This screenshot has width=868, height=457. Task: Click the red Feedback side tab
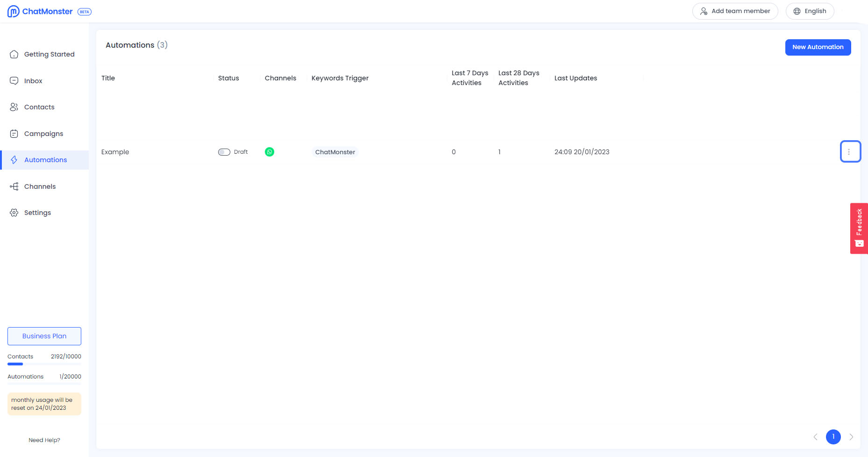click(859, 228)
